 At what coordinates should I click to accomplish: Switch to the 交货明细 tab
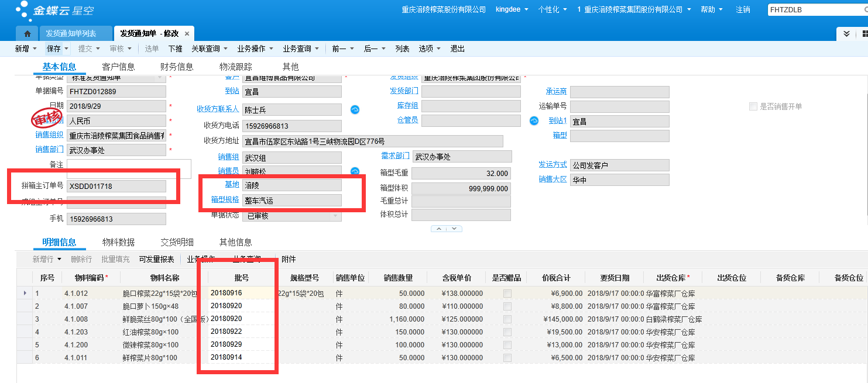tap(177, 242)
